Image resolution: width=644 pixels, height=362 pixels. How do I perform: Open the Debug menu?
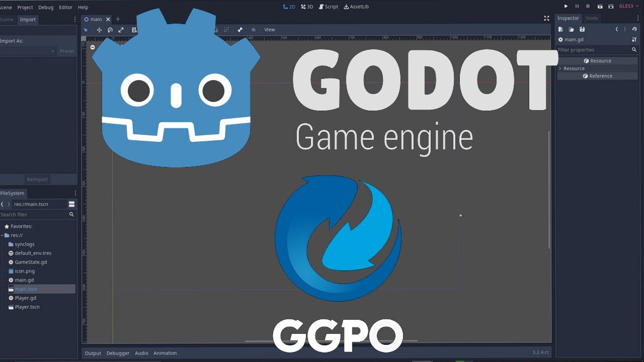pos(46,7)
